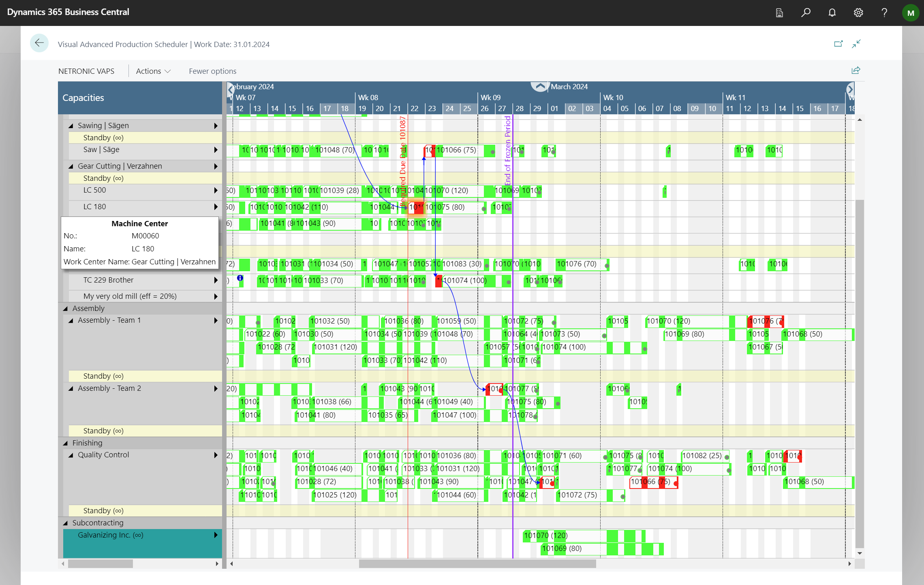Click the open-in-new-window icon
This screenshot has width=924, height=585.
point(838,44)
